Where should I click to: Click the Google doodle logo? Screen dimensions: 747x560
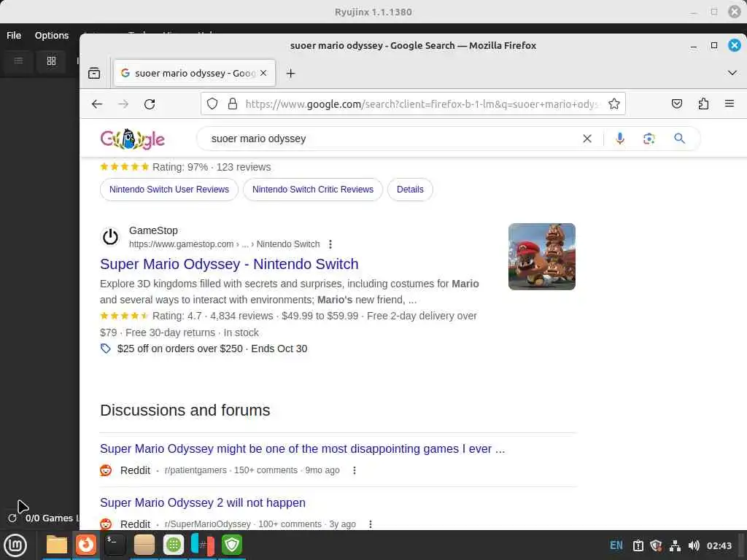[133, 139]
